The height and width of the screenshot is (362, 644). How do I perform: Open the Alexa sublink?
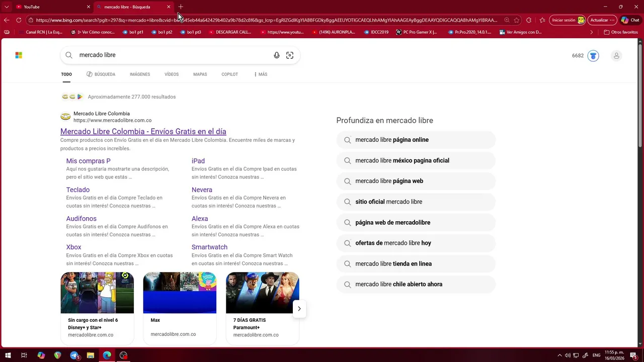200,219
